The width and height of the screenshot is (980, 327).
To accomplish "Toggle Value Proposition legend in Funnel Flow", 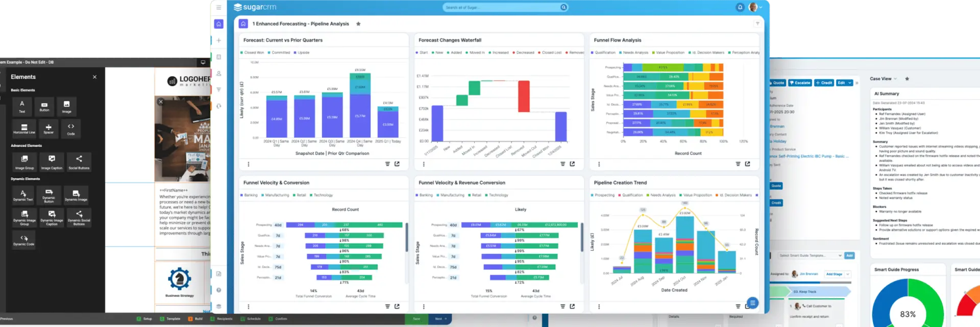I will point(668,53).
